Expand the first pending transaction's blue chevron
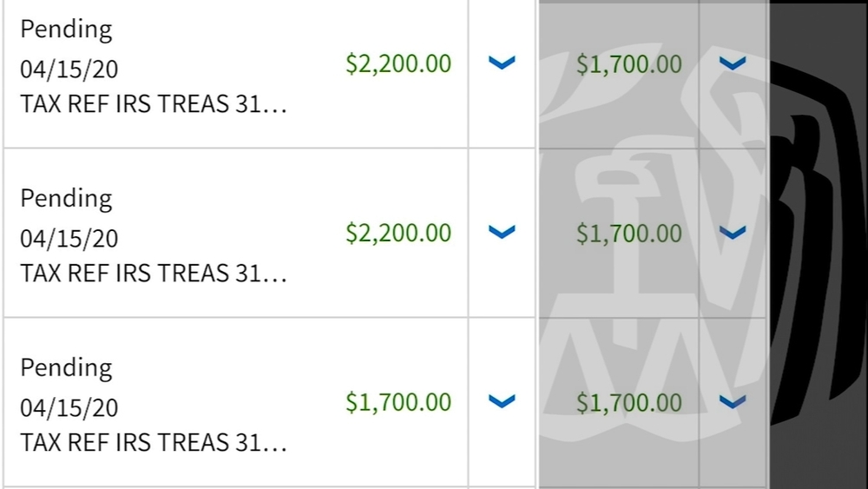The height and width of the screenshot is (489, 868). click(x=502, y=62)
